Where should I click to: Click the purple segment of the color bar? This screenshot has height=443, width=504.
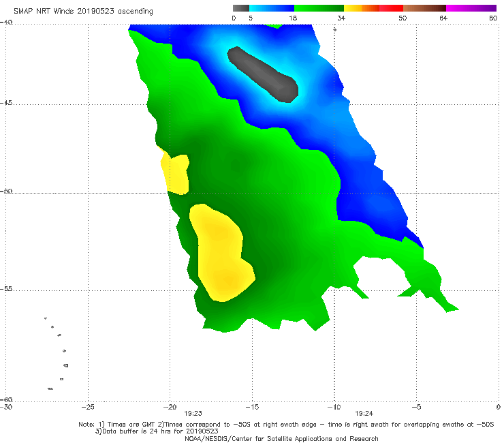click(471, 8)
